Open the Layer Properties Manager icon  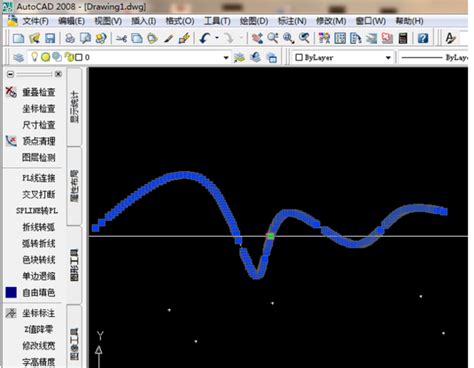(19, 57)
